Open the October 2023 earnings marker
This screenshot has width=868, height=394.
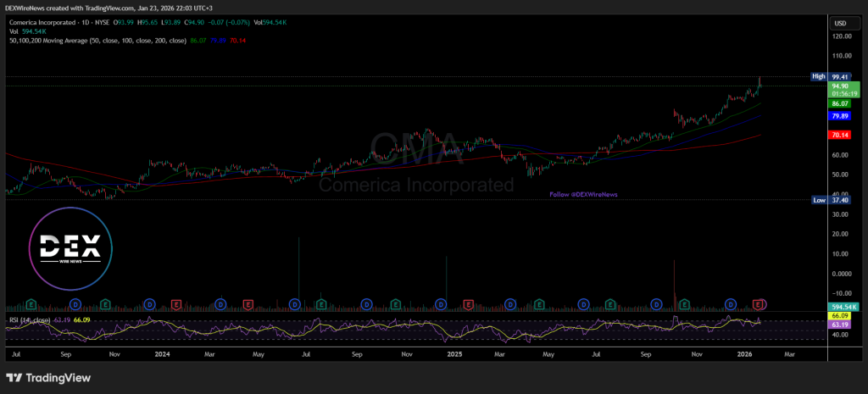[105, 304]
